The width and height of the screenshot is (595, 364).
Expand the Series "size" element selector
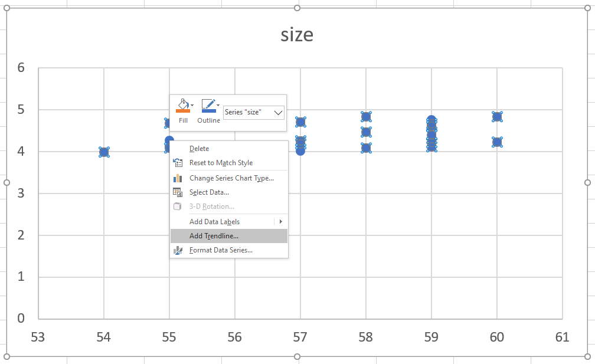tap(279, 112)
